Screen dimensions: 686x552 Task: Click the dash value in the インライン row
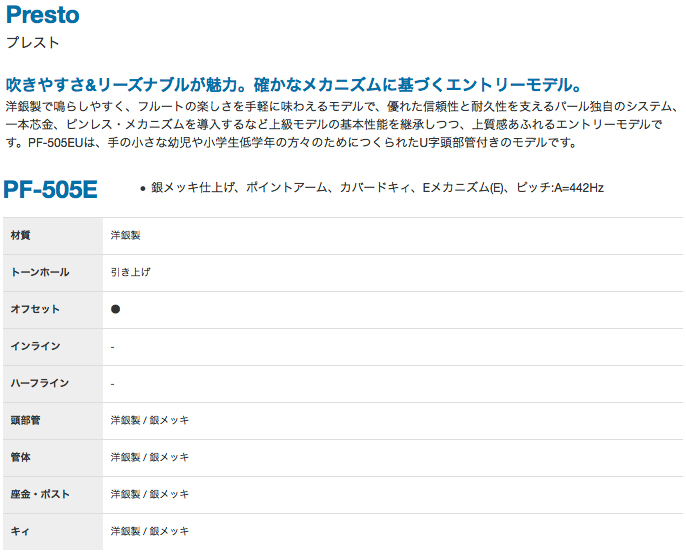click(113, 346)
